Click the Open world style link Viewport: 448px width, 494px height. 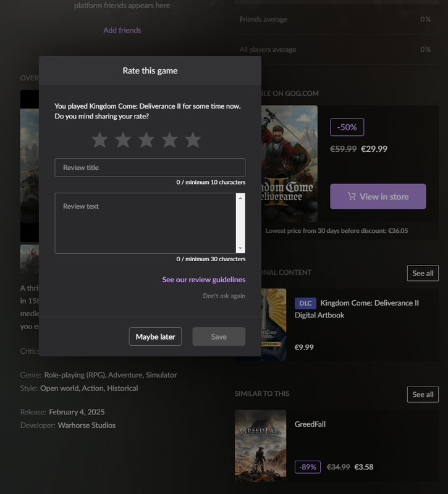tap(59, 388)
